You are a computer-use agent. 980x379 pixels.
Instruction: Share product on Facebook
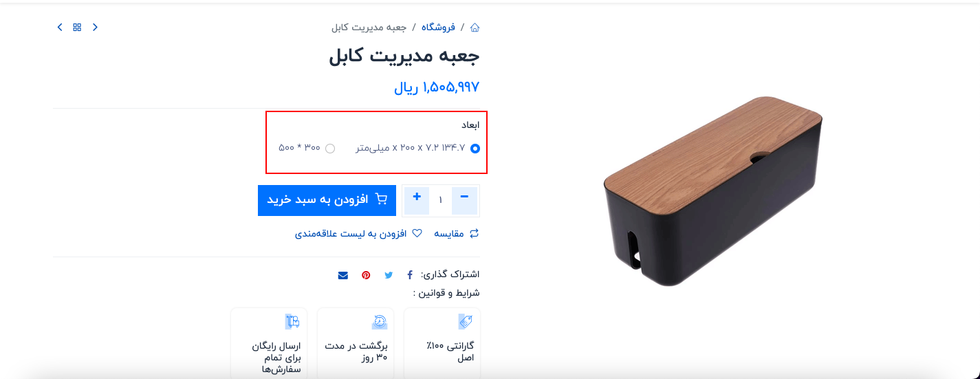410,275
